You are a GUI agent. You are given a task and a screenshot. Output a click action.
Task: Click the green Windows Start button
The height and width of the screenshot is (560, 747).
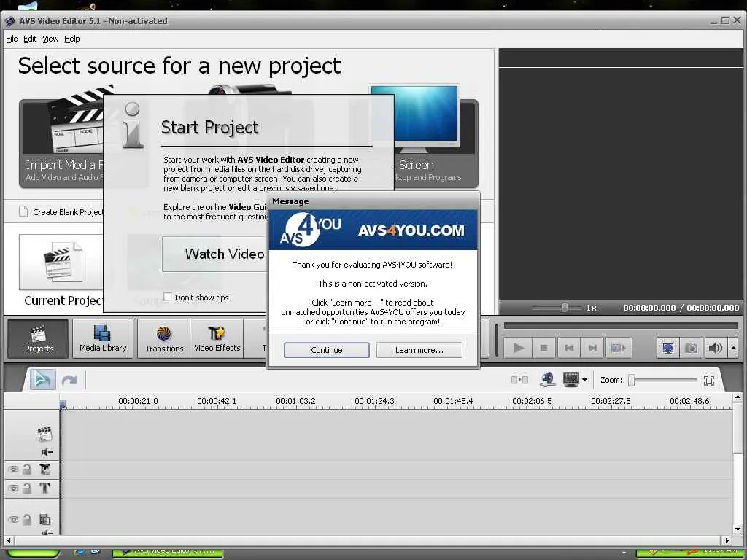[34, 554]
